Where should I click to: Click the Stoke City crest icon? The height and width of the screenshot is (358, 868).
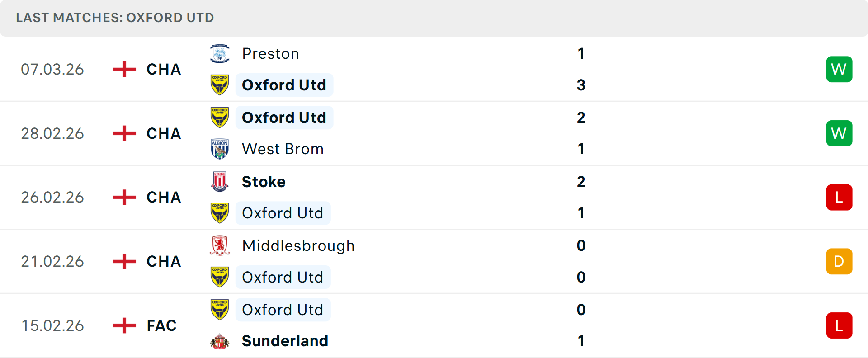(220, 181)
